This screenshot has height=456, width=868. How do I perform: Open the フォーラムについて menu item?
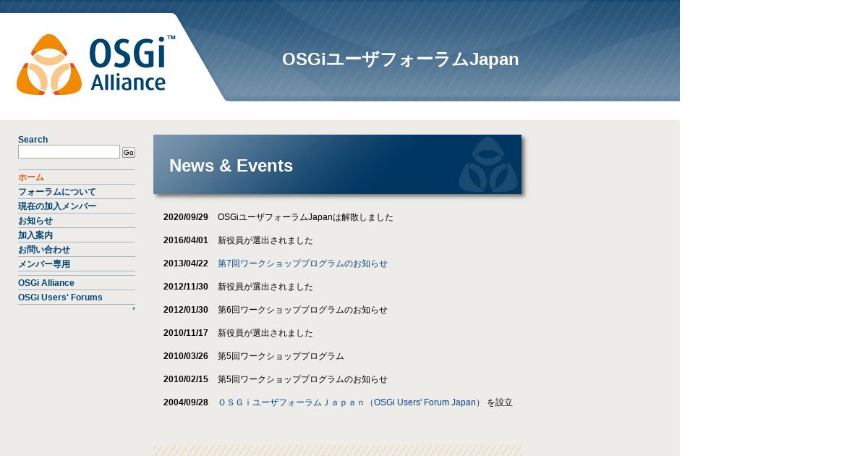pos(57,192)
